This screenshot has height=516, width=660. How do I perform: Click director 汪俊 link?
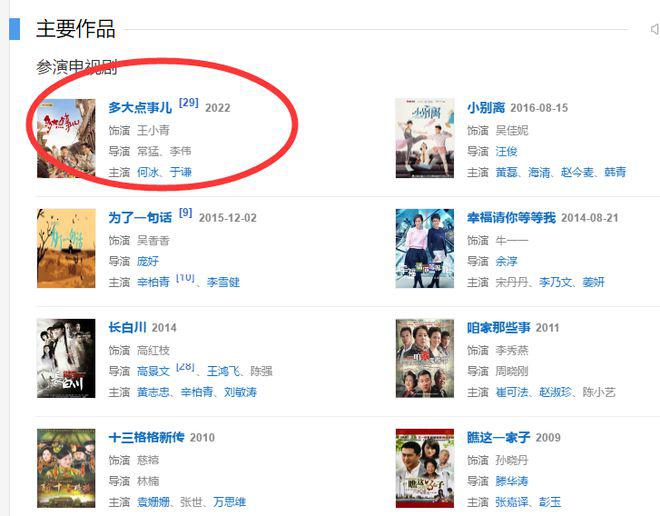[506, 152]
